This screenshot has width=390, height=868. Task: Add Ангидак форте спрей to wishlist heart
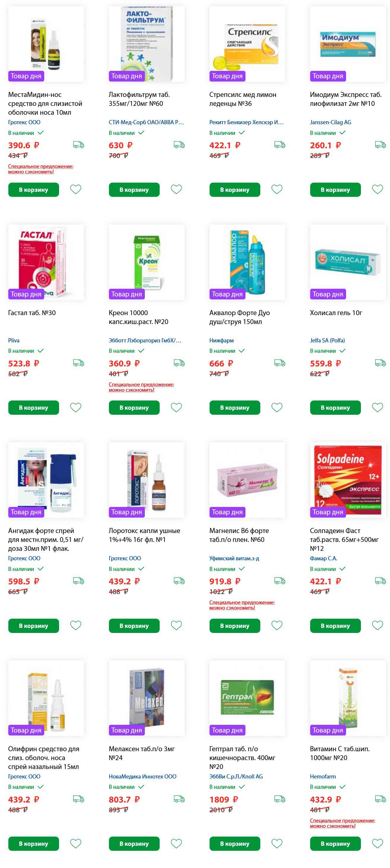[76, 626]
